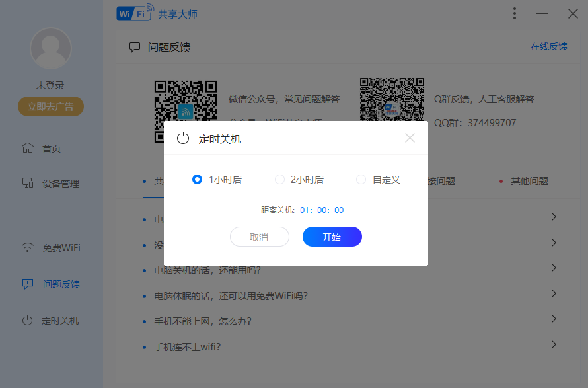Switch to the 其他问题 tab
Viewport: 588px width, 388px height.
529,181
